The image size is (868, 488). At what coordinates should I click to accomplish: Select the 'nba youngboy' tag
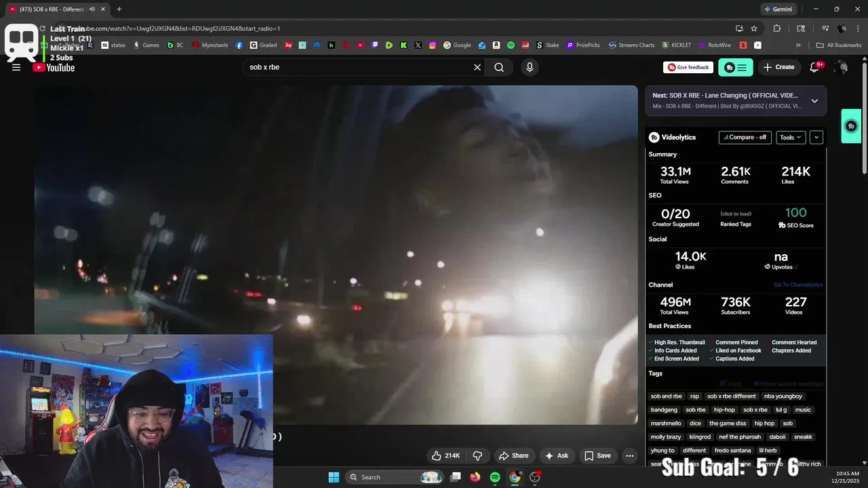783,396
